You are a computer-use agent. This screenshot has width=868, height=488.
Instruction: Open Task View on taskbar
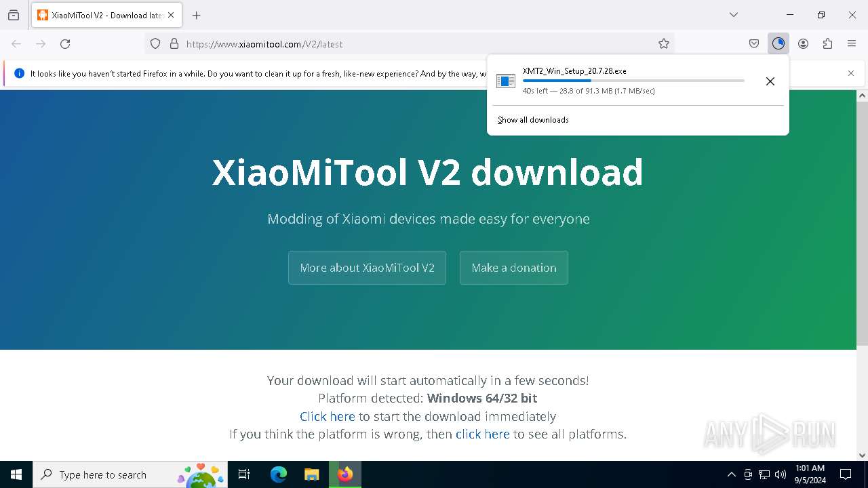click(244, 474)
